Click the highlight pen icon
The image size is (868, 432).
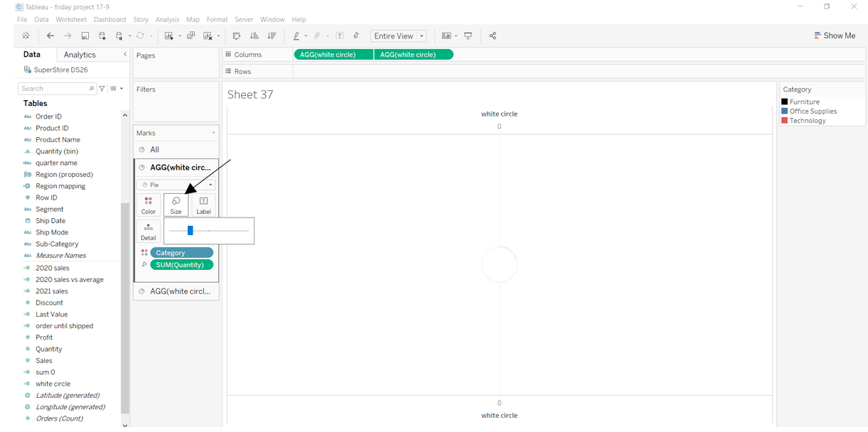[296, 36]
